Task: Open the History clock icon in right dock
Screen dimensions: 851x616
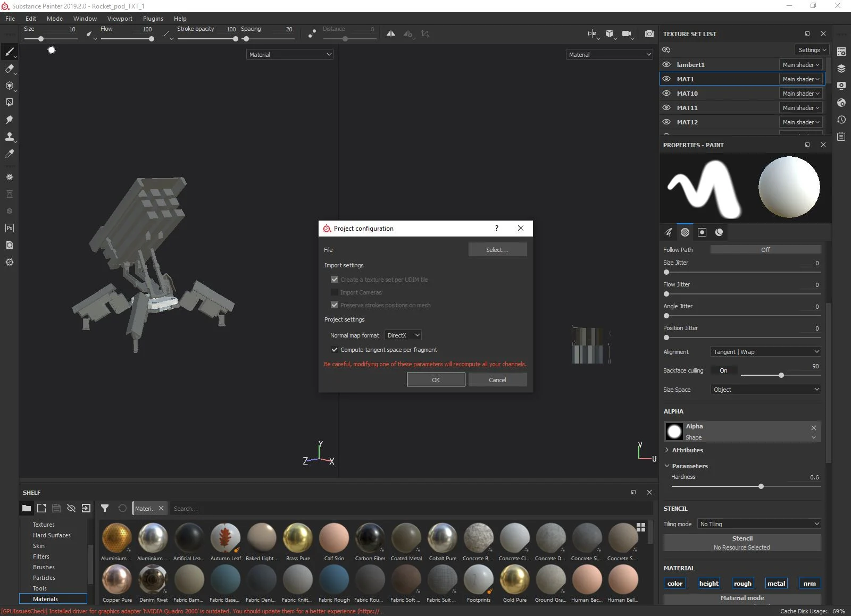Action: tap(841, 120)
